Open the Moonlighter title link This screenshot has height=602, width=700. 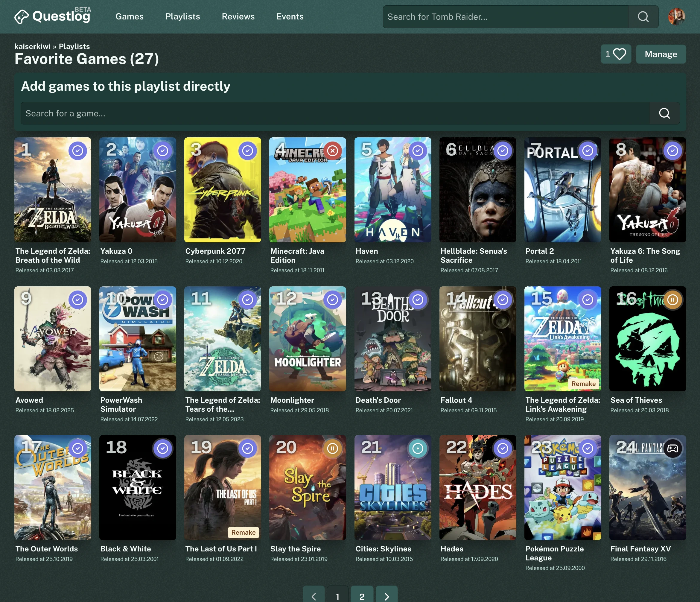(292, 400)
